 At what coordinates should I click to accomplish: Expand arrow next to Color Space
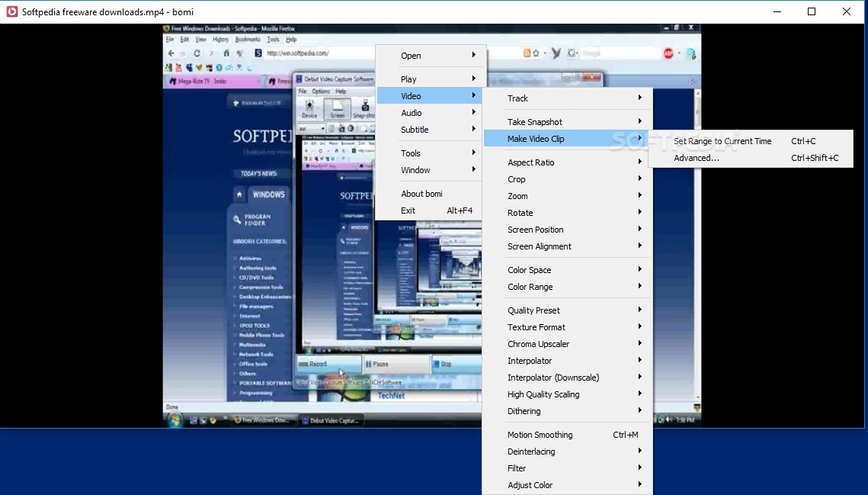(x=640, y=269)
